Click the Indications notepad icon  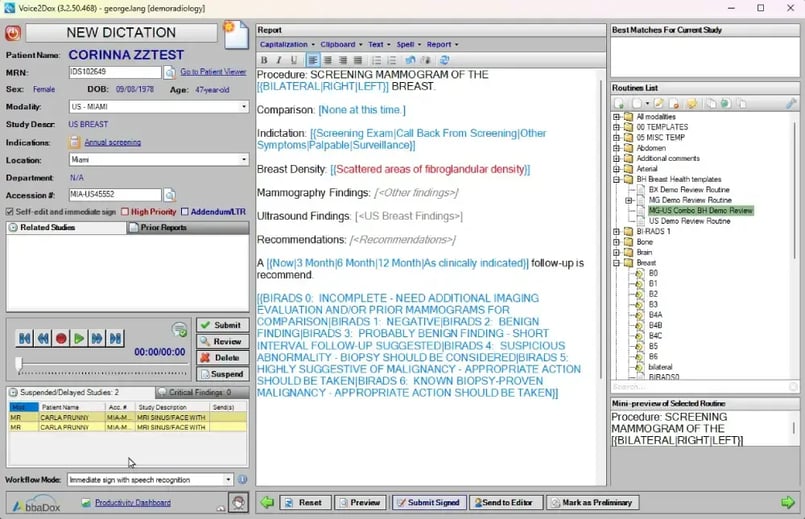click(75, 142)
